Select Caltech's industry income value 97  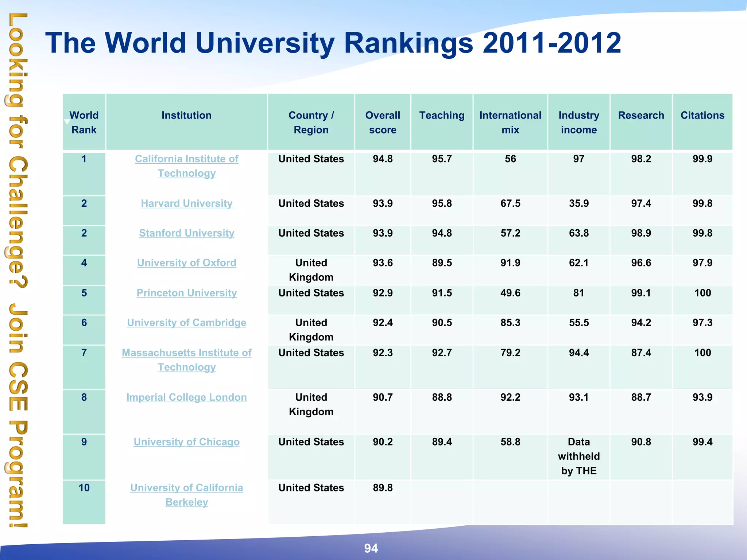click(x=579, y=159)
